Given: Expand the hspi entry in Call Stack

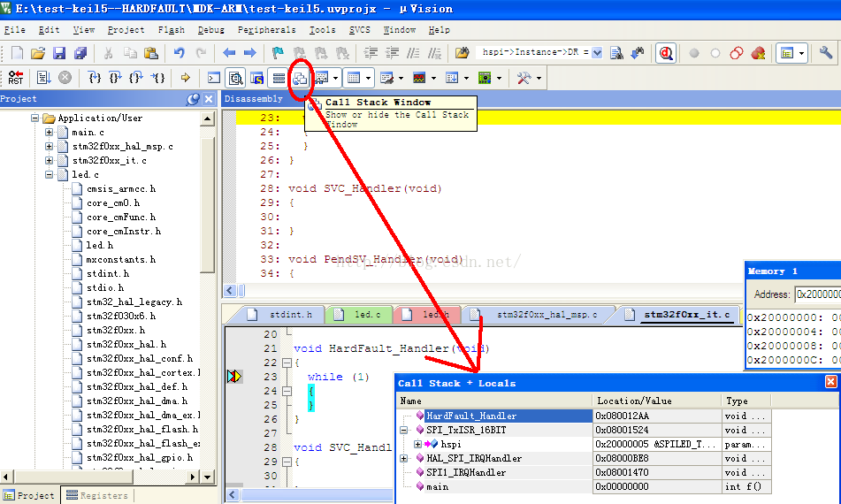Looking at the screenshot, I should [x=417, y=444].
